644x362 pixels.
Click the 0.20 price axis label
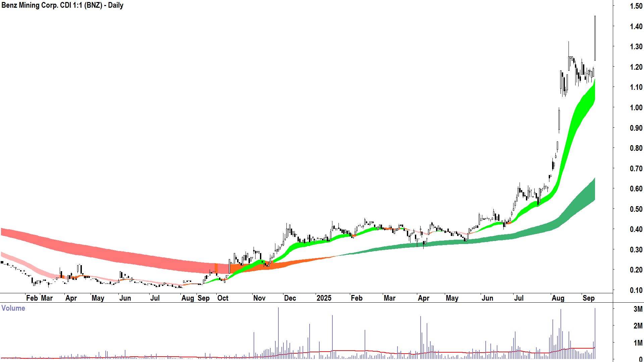point(636,270)
